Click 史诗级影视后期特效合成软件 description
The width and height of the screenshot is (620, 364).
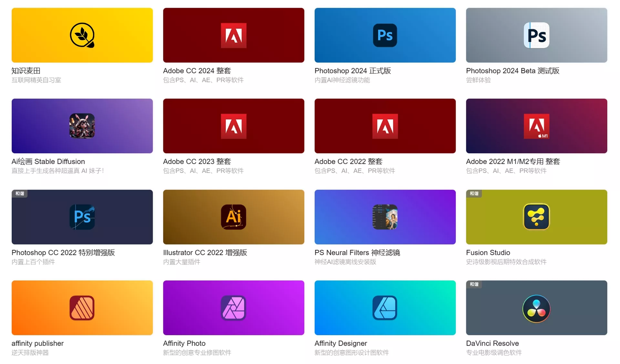(x=506, y=262)
